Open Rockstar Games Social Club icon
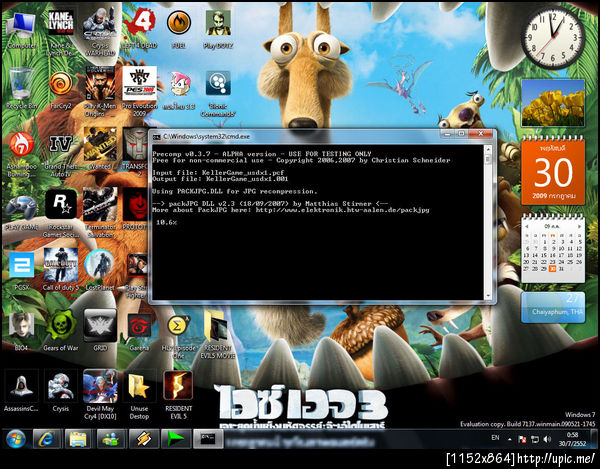 (x=60, y=213)
